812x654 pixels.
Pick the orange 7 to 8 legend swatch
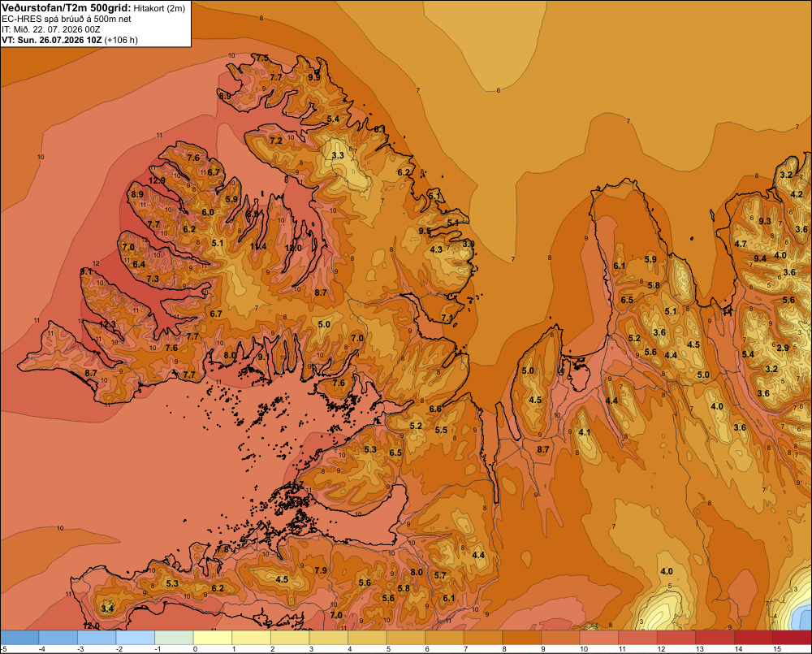click(483, 638)
